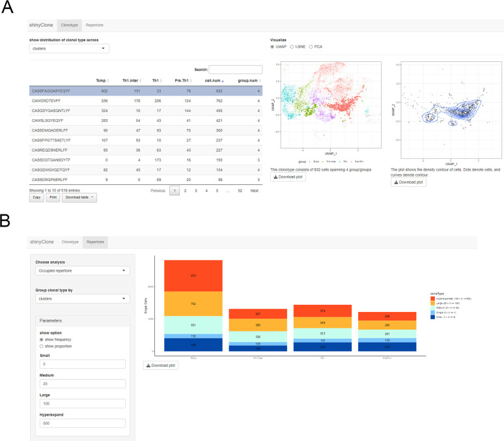Click caret arrow on Download table button
The height and width of the screenshot is (441, 504).
[x=92, y=197]
